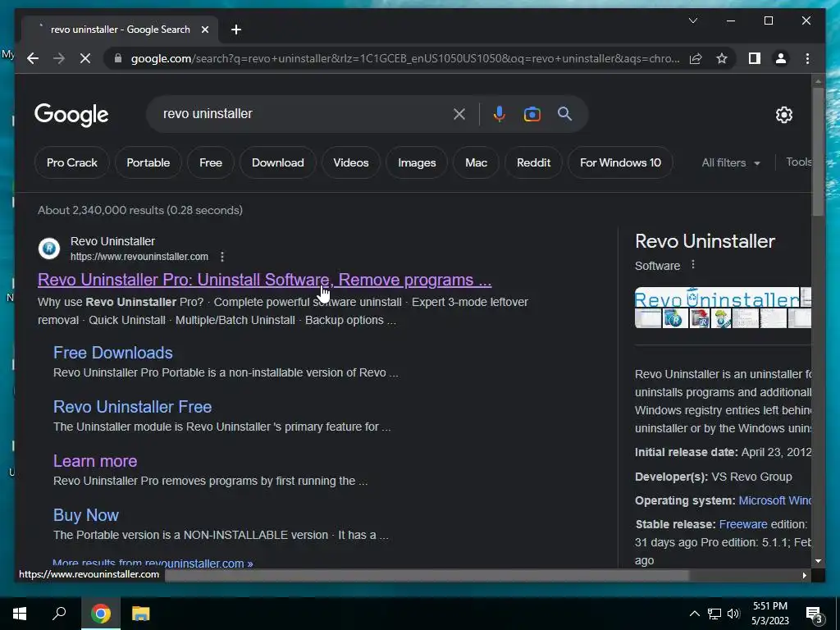
Task: Show hidden system tray icons
Action: (x=694, y=614)
